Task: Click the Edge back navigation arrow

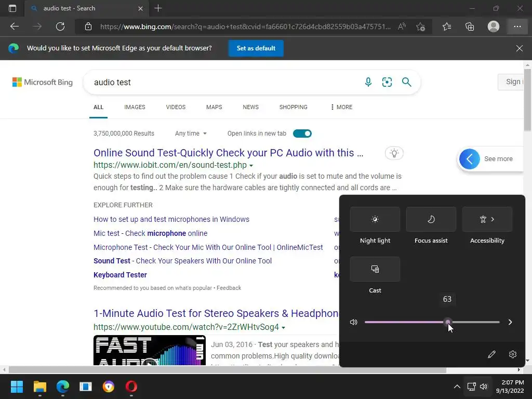Action: tap(14, 26)
